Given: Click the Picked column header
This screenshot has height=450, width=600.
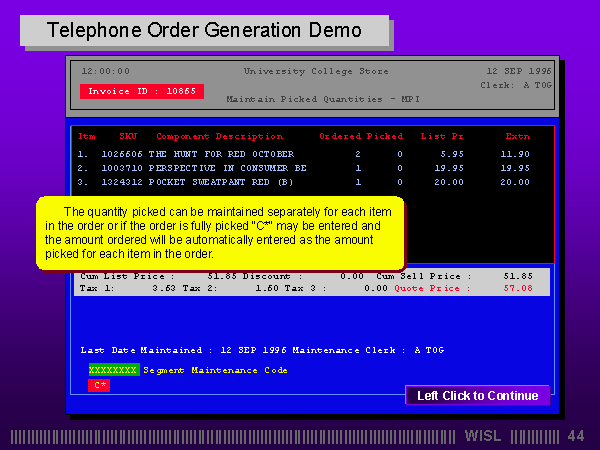Looking at the screenshot, I should 385,135.
